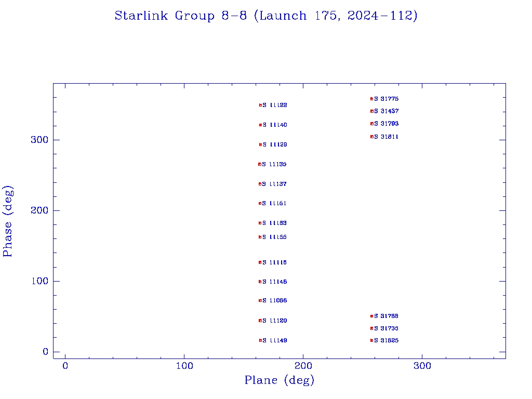532x399 pixels.
Task: Click the 0 tick label on the Plane axis
Action: [x=65, y=366]
